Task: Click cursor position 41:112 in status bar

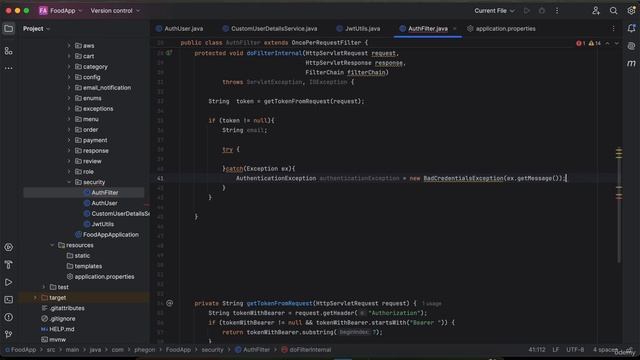Action: (x=537, y=350)
